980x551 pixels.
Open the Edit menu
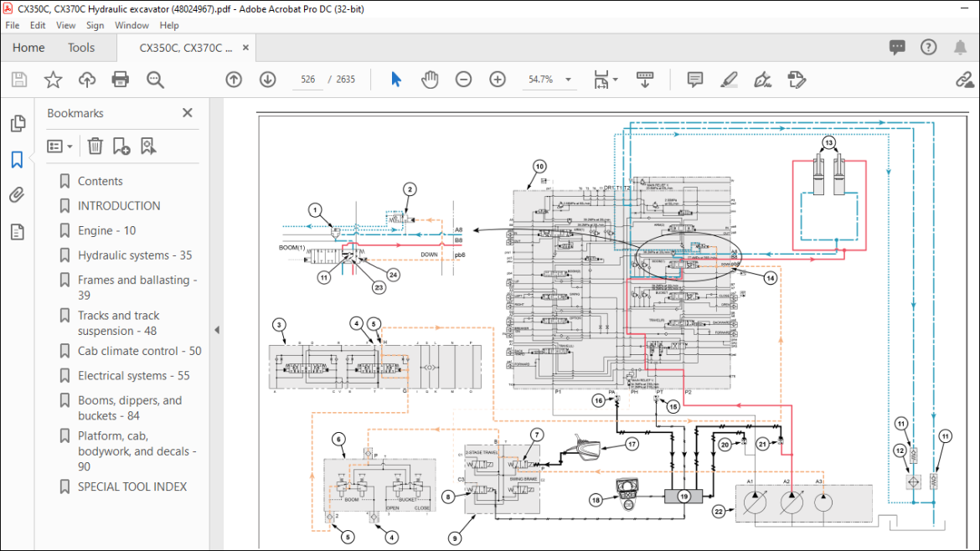pos(38,25)
